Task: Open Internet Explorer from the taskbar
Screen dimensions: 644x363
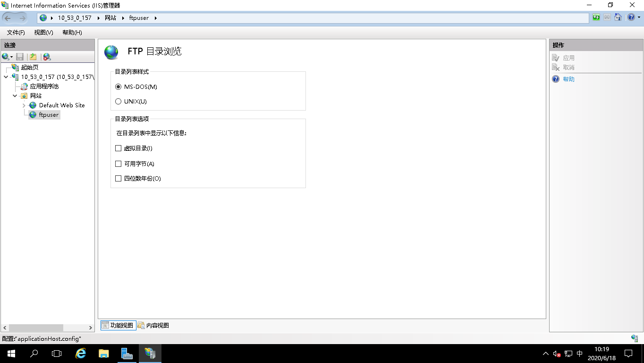Action: (81, 354)
